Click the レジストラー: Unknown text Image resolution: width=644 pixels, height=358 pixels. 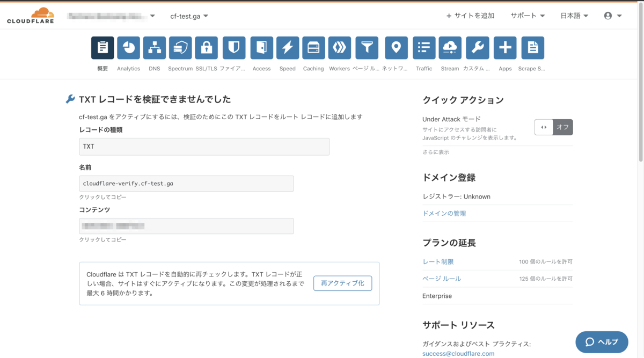click(457, 197)
